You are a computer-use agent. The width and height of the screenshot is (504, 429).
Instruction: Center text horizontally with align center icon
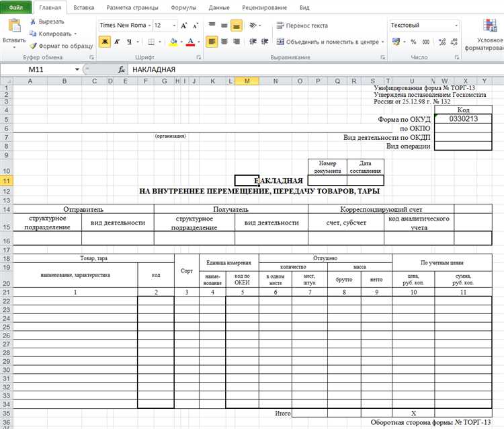[x=224, y=42]
